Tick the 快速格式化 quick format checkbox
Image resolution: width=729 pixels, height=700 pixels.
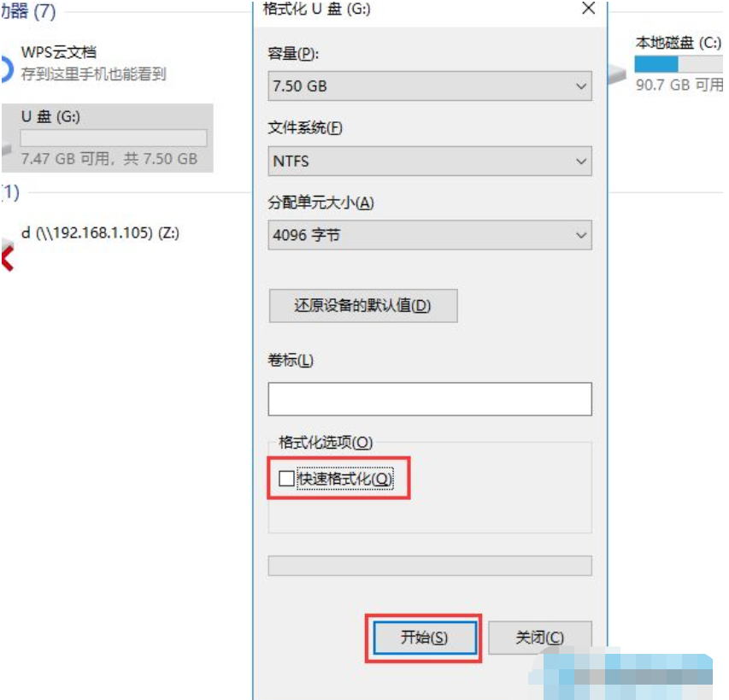[x=286, y=479]
